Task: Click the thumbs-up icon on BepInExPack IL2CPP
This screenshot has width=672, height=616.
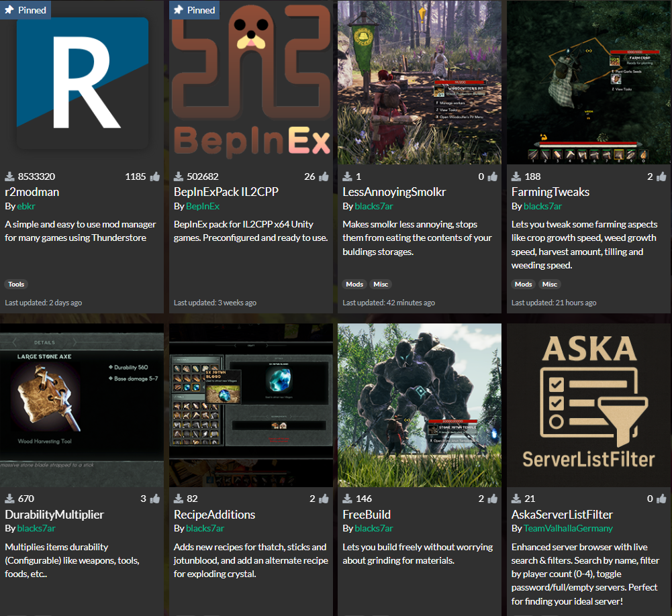Action: [x=324, y=176]
